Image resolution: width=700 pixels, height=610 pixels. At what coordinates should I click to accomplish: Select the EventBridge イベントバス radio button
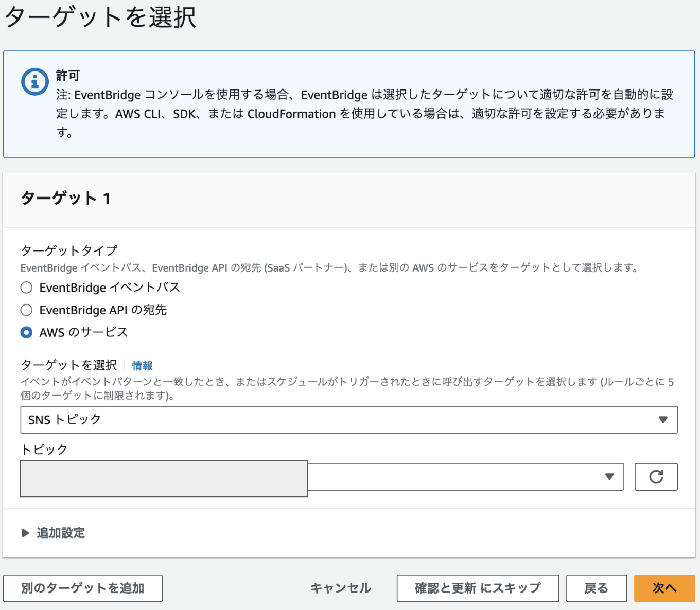pyautogui.click(x=26, y=288)
